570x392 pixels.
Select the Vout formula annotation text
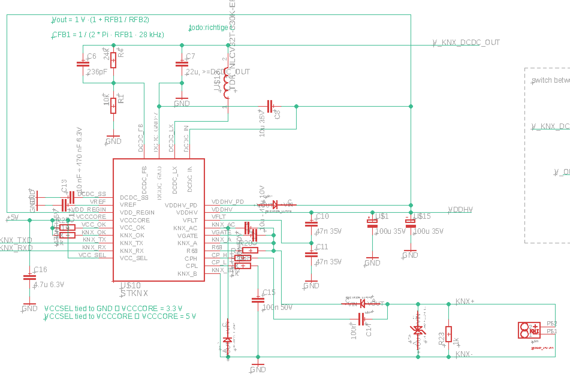coord(100,20)
